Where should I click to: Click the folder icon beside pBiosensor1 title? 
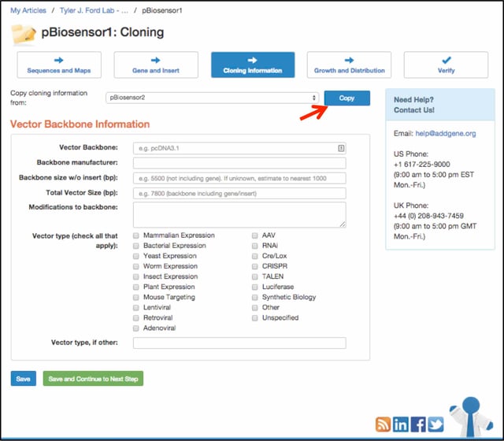(24, 34)
